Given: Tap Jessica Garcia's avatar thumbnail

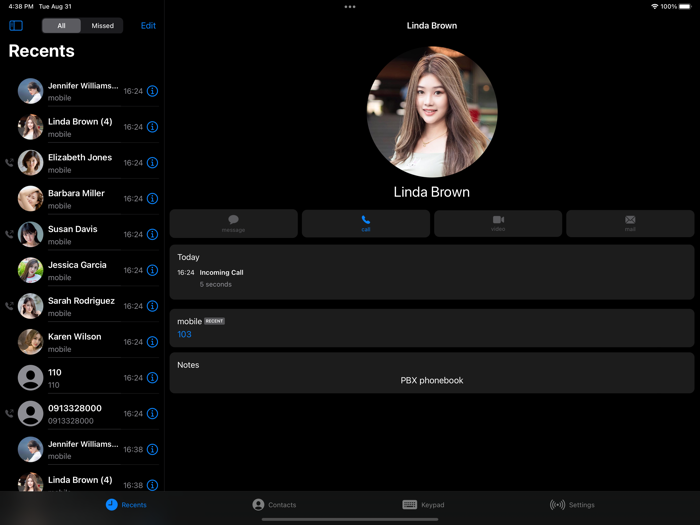Looking at the screenshot, I should click(x=30, y=270).
